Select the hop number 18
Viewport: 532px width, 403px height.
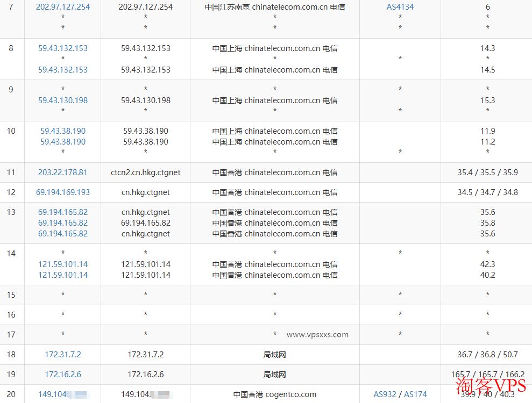pyautogui.click(x=11, y=355)
